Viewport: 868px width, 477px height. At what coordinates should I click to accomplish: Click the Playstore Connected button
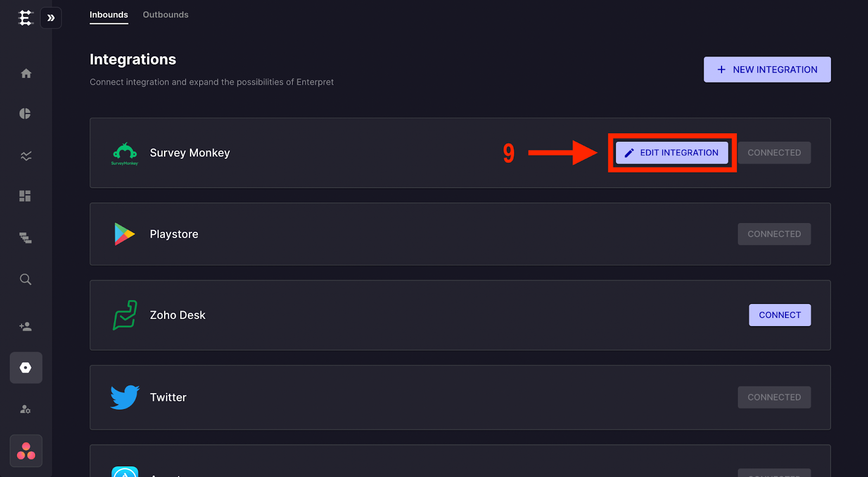(x=774, y=234)
